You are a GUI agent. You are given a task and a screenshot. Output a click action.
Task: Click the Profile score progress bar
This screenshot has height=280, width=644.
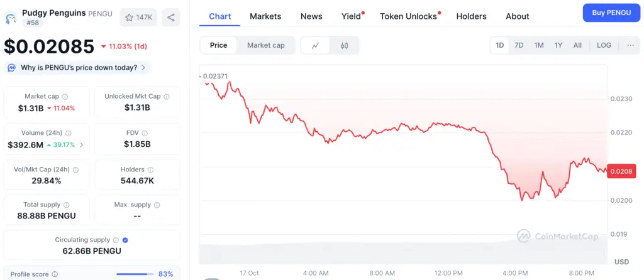tap(134, 274)
